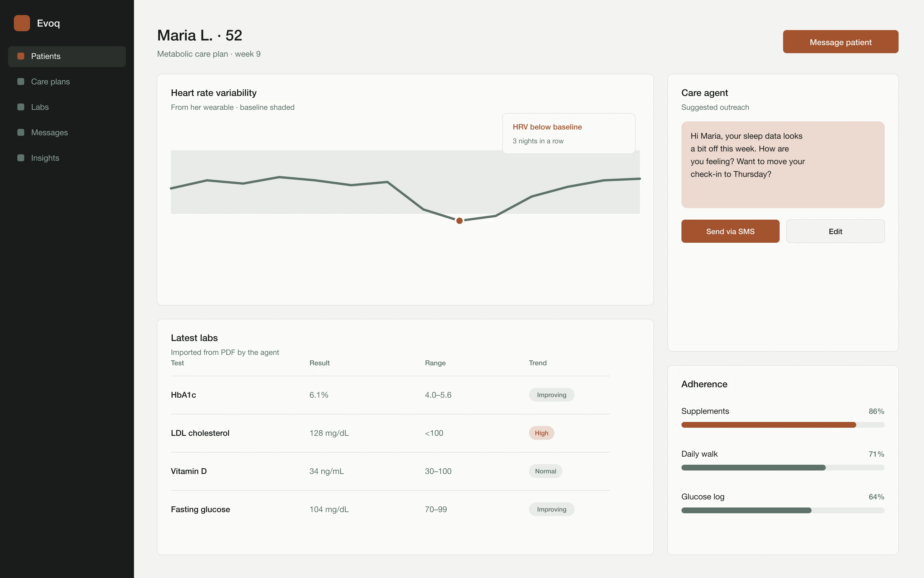This screenshot has width=924, height=578.
Task: Select the Vitamin D test name
Action: pyautogui.click(x=189, y=471)
